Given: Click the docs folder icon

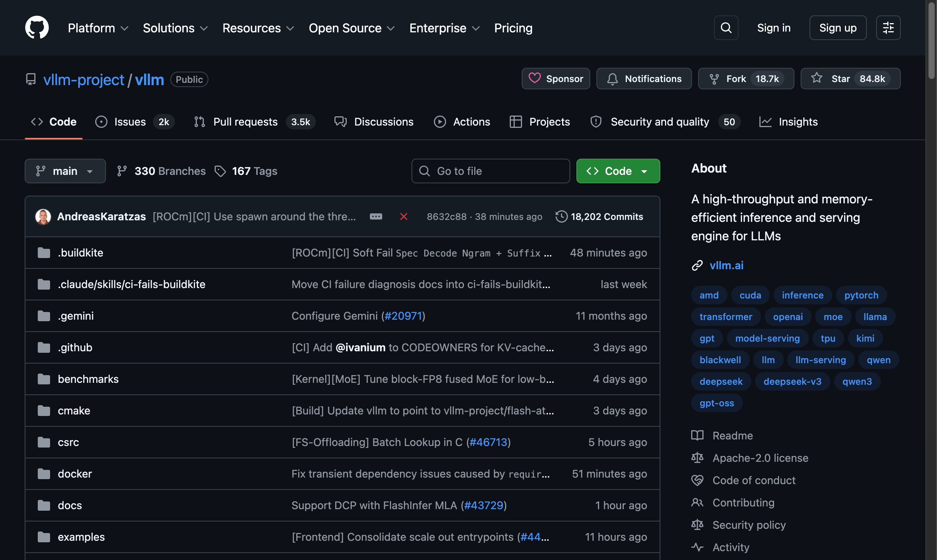Looking at the screenshot, I should [44, 505].
